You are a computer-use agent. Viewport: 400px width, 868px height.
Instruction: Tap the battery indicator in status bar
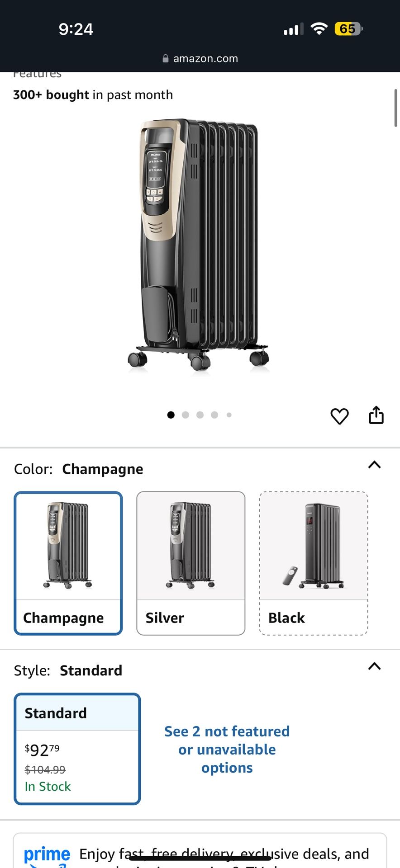click(x=348, y=29)
